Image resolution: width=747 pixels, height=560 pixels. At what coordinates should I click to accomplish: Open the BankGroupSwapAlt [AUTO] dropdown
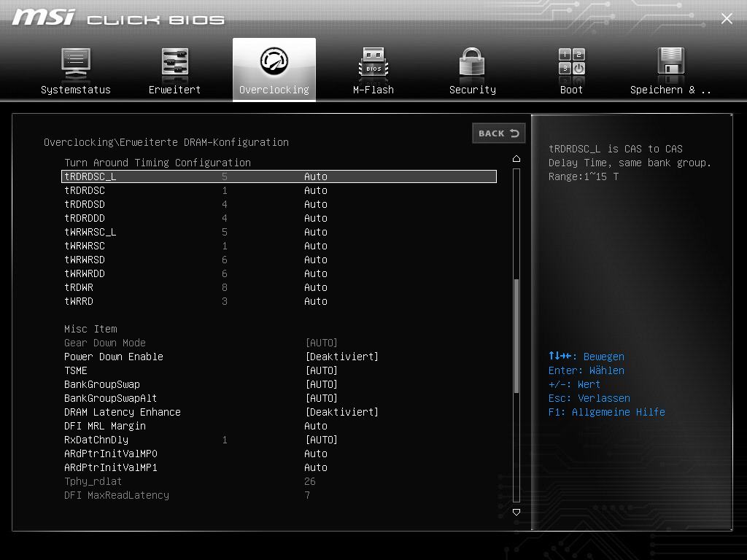tap(322, 398)
